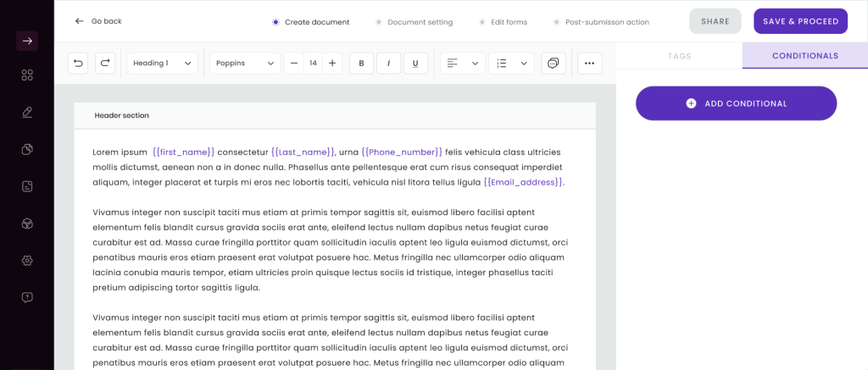
Task: Go to Document setting step
Action: pos(414,22)
